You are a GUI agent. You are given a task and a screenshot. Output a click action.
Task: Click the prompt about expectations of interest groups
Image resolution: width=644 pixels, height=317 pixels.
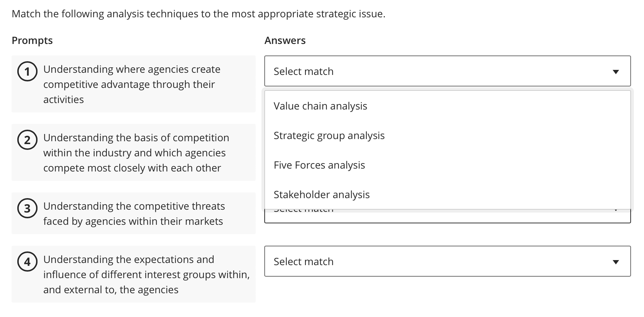(x=146, y=274)
